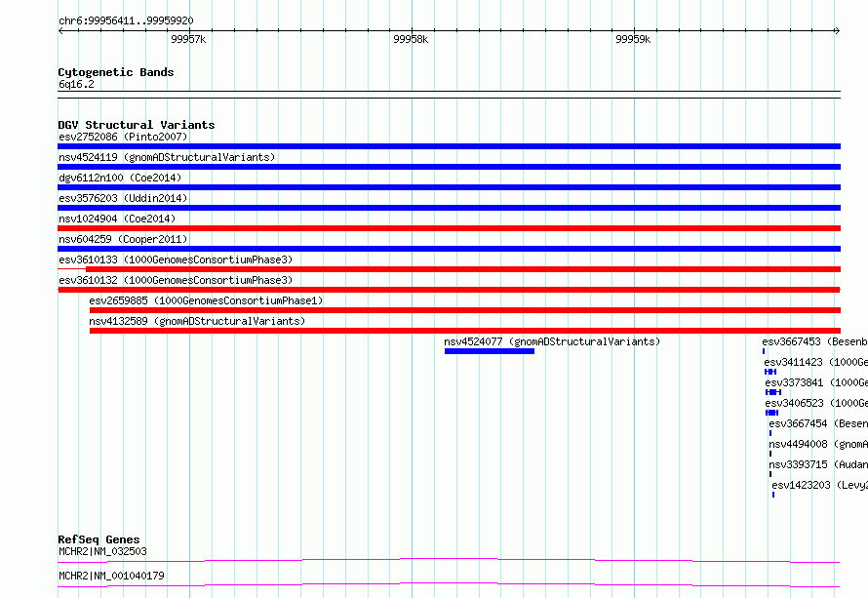
Task: Open esv3610133 1000Genomes Phase3 label
Action: point(176,259)
